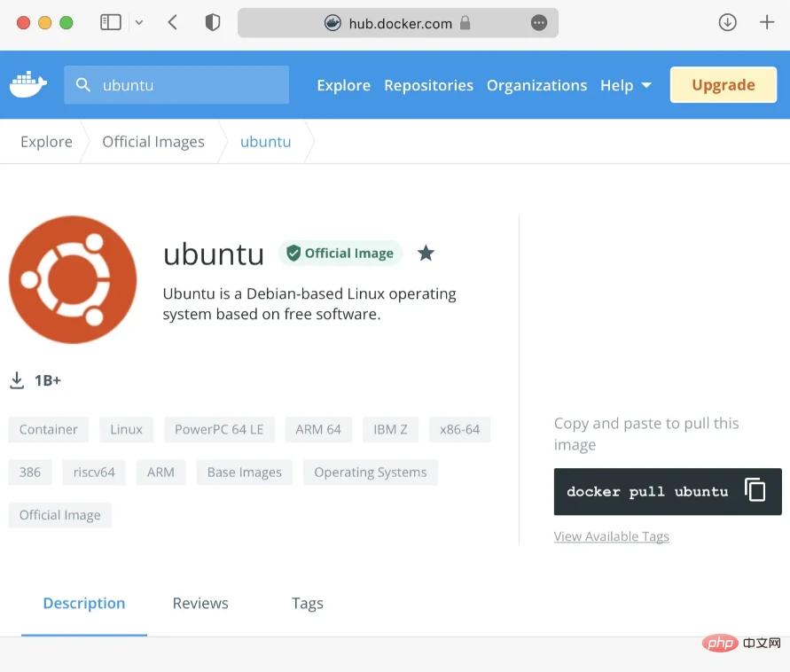Open Repositories in the nav bar
The height and width of the screenshot is (672, 790).
(x=429, y=85)
